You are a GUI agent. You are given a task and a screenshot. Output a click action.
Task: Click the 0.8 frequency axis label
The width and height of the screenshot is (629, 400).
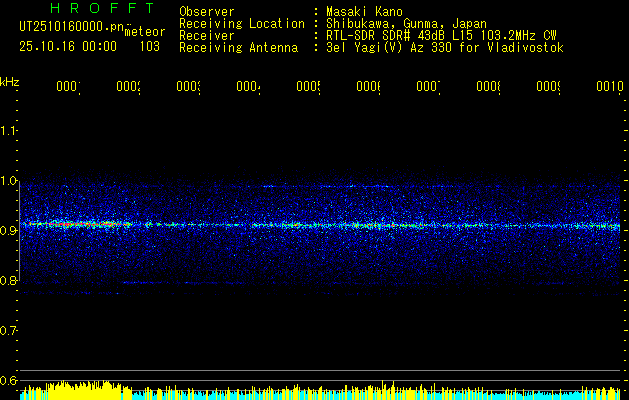click(x=9, y=280)
